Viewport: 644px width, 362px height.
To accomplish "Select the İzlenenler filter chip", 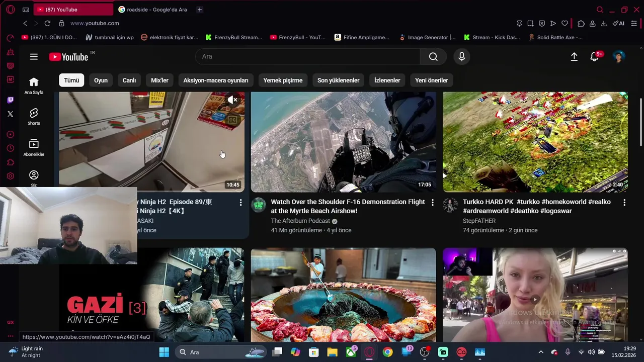I will coord(387,80).
